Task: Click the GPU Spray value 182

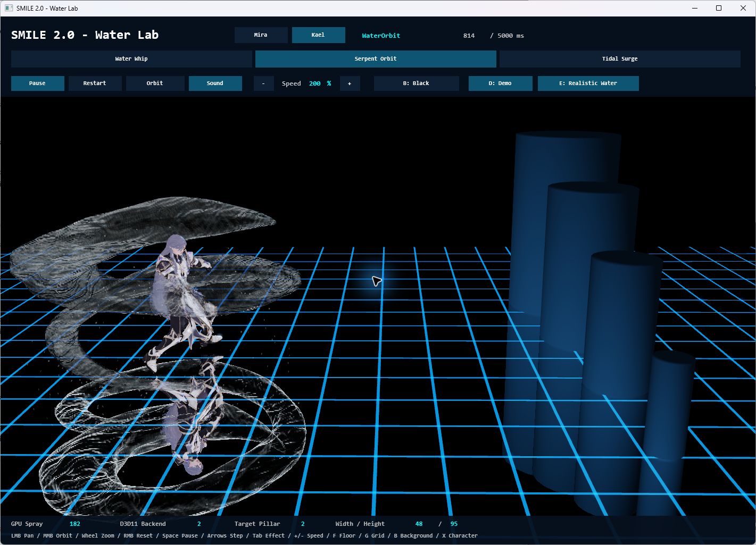Action: tap(75, 524)
